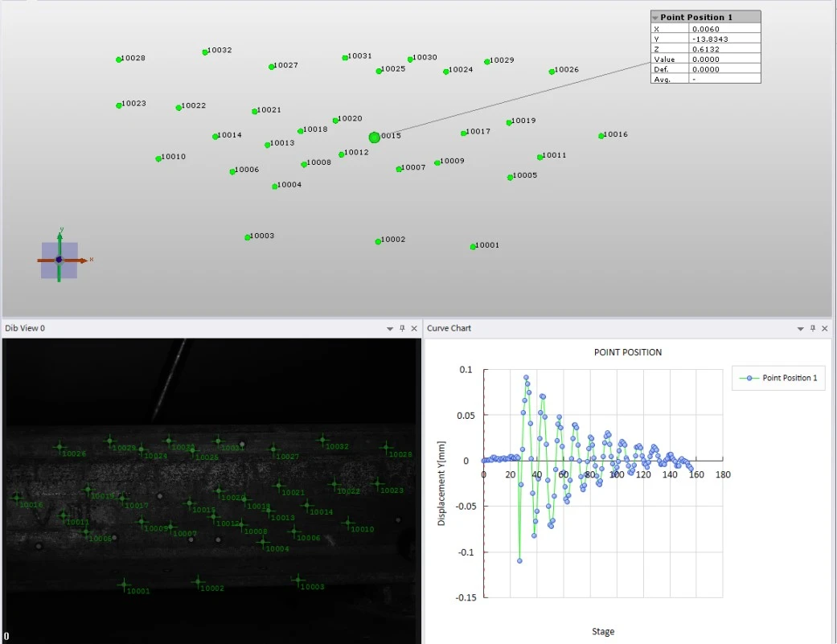Collapse the Point Position 1 label triangle
The height and width of the screenshot is (644, 837).
tap(655, 18)
